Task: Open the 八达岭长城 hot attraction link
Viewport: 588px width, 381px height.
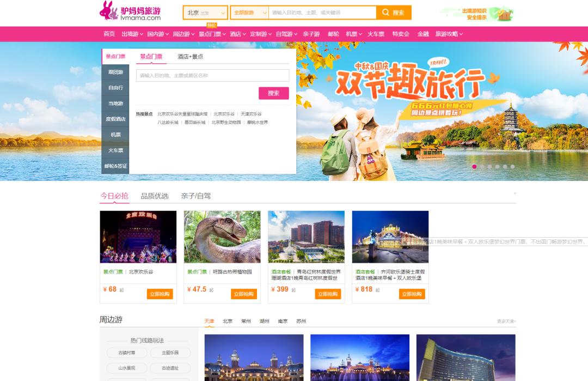Action: [168, 123]
